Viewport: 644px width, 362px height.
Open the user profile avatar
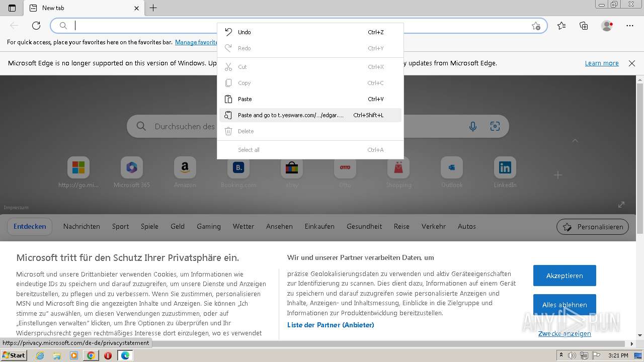[x=607, y=26]
